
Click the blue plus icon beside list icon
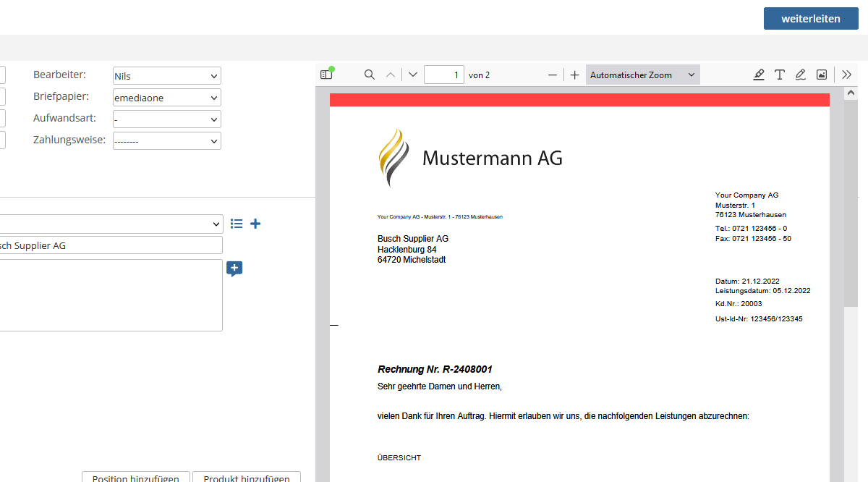point(255,224)
